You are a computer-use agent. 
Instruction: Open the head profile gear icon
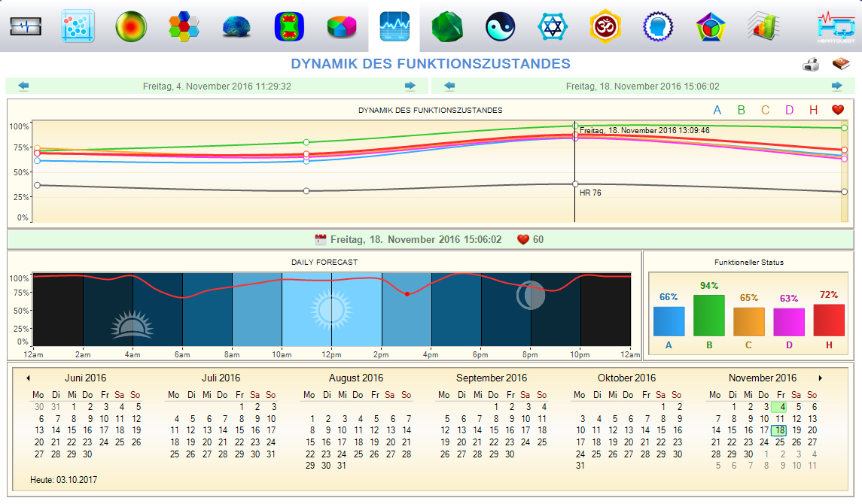pyautogui.click(x=658, y=26)
